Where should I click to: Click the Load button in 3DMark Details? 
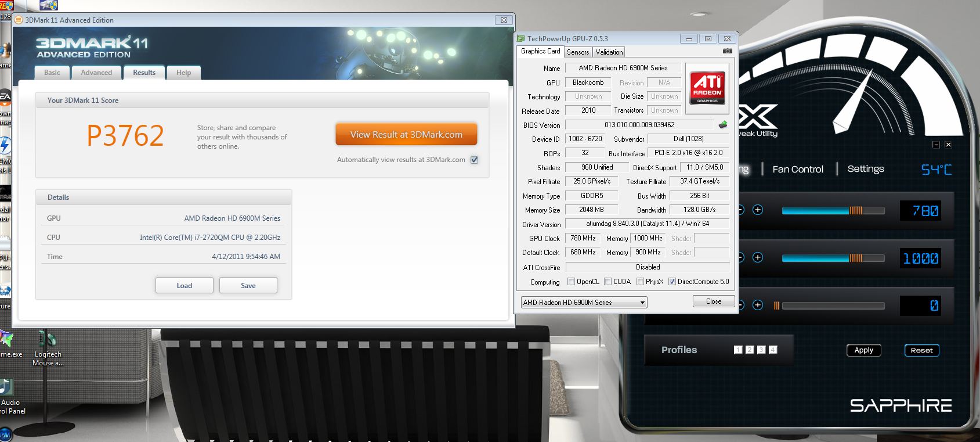point(185,285)
